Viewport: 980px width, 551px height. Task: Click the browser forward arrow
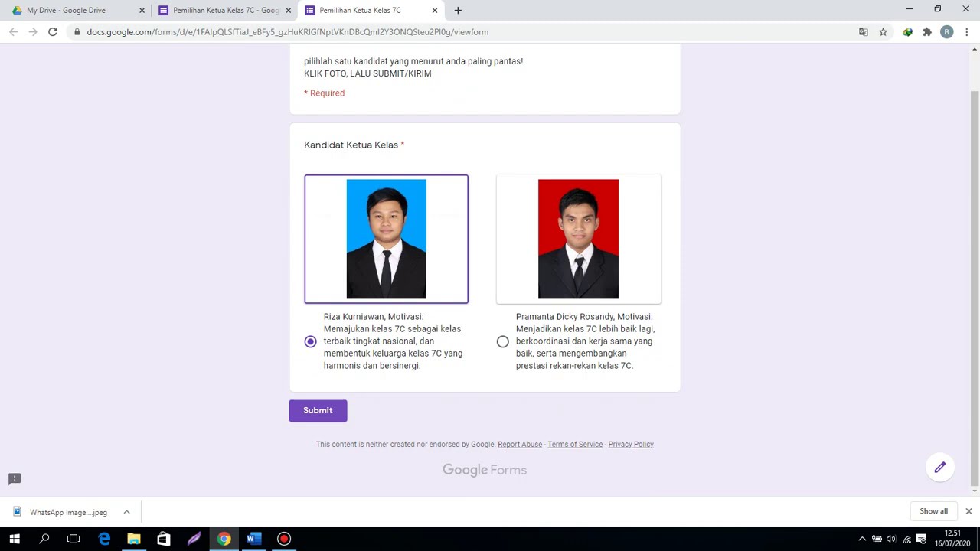pyautogui.click(x=33, y=32)
